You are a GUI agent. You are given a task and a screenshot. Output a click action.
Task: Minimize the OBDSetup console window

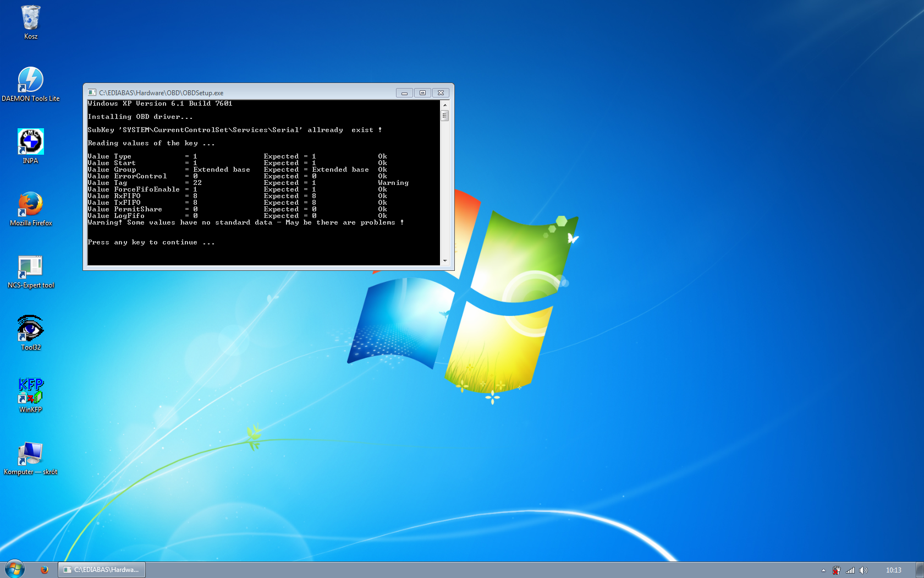pyautogui.click(x=404, y=92)
